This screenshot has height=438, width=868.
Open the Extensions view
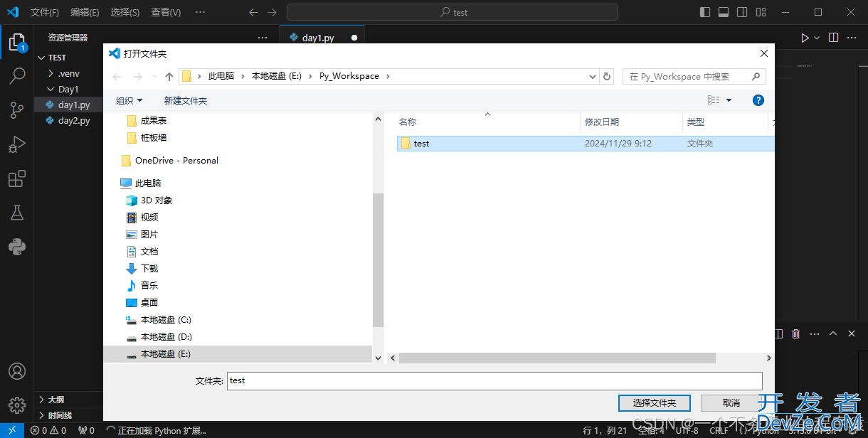(x=17, y=178)
